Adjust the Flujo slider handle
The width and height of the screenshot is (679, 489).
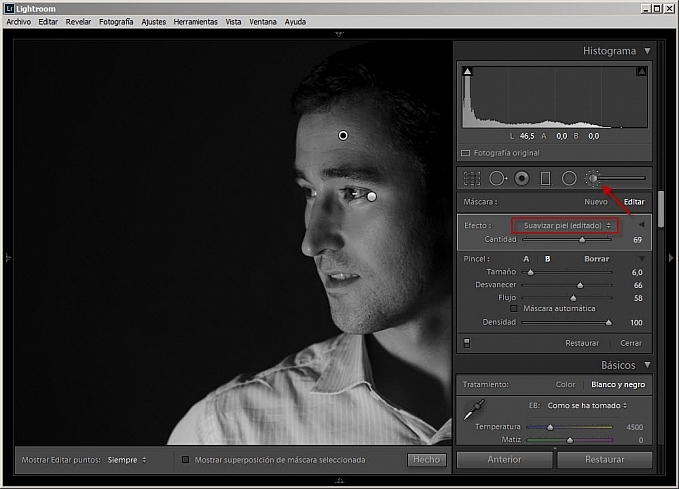[573, 298]
